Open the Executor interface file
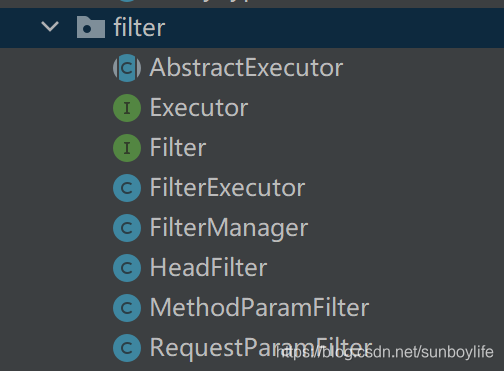Screen dimensions: 504x371 coord(199,108)
